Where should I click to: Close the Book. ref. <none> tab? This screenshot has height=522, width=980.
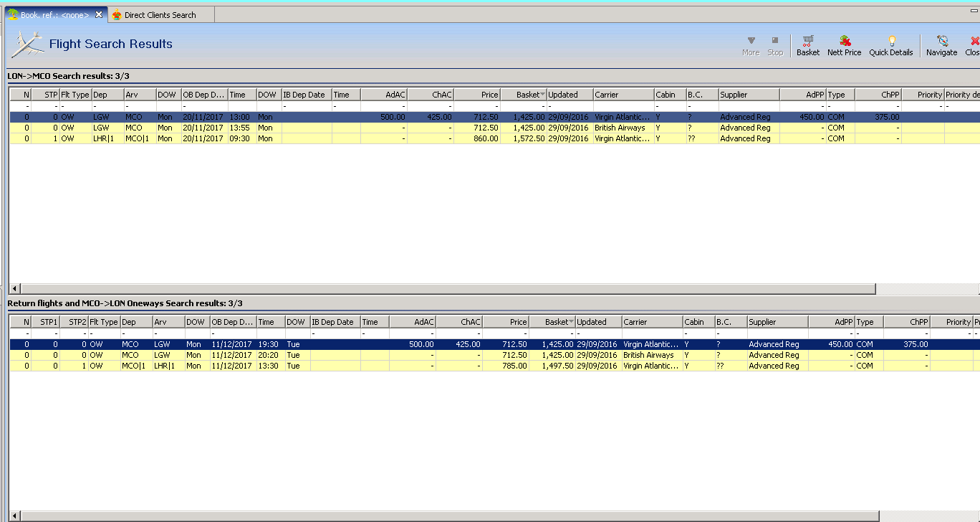pyautogui.click(x=99, y=14)
